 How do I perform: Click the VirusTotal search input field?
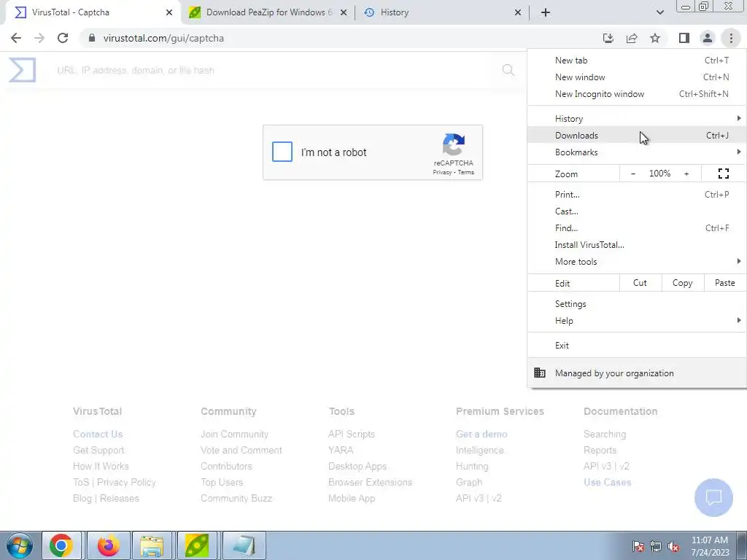271,70
